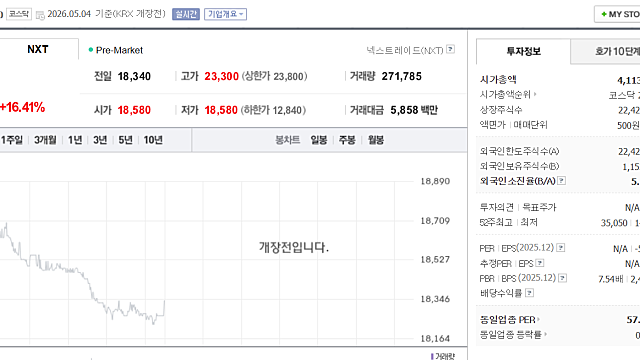Open the calendar icon beside 2026.05.04
The image size is (640, 360).
(x=40, y=15)
